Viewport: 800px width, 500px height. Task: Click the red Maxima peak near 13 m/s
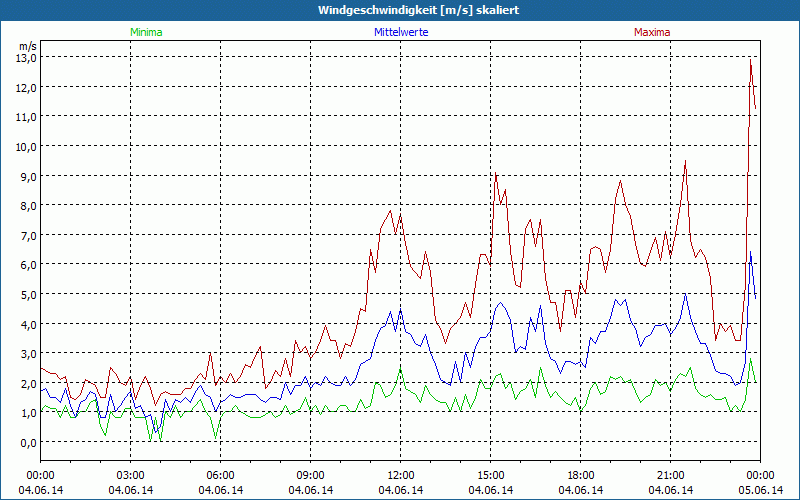tap(750, 59)
